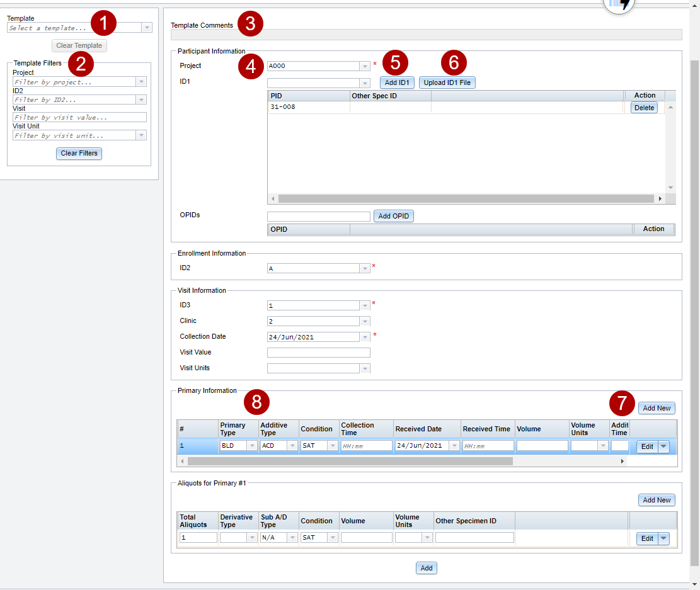Open the Filter by ID2 dropdown
Viewport: 700px width, 590px height.
[141, 99]
